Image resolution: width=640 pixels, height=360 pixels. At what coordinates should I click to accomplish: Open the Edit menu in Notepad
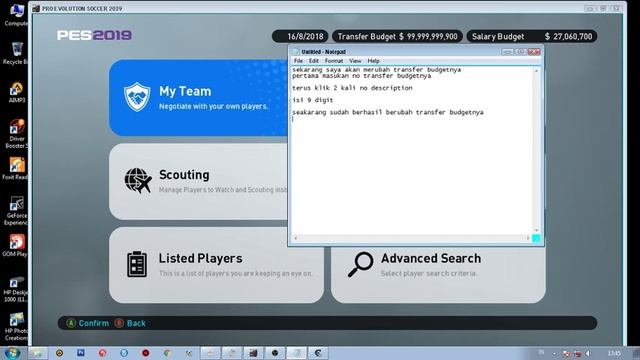pos(313,61)
